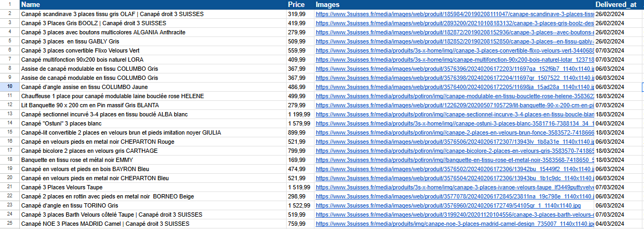Viewport: 644px width, 229px height.
Task: Click the delivery date in the MADRID Camel row
Action: (618, 224)
